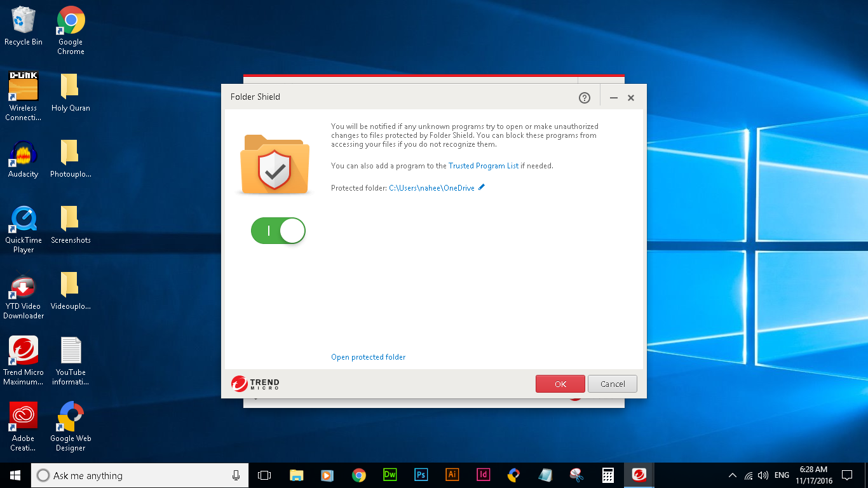Viewport: 868px width, 488px height.
Task: Open Illustrator from taskbar
Action: [x=452, y=475]
